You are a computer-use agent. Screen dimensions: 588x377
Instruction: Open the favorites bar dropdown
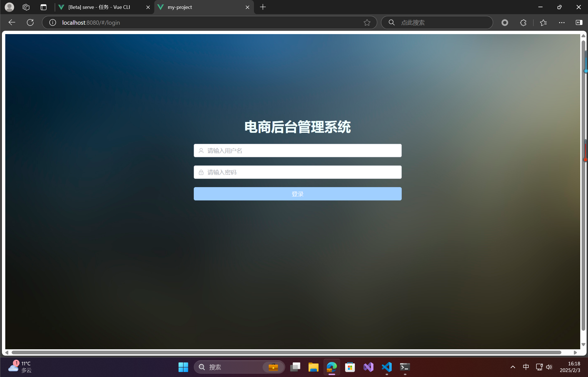543,22
